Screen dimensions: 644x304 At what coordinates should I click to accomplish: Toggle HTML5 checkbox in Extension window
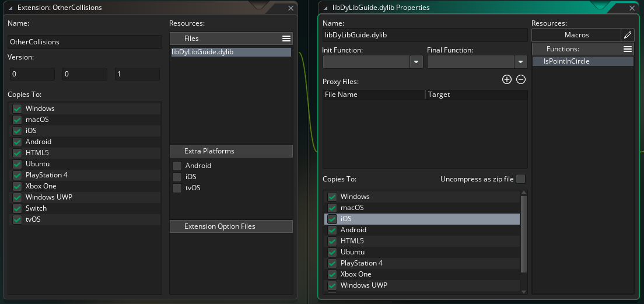point(17,153)
